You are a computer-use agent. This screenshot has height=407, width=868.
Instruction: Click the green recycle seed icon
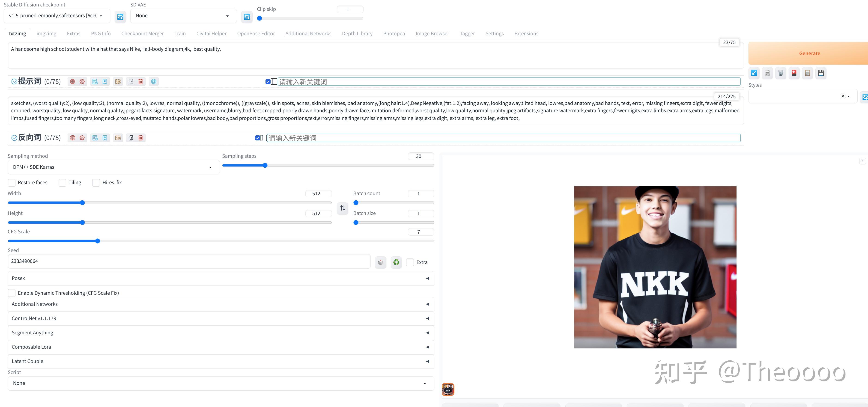tap(396, 262)
